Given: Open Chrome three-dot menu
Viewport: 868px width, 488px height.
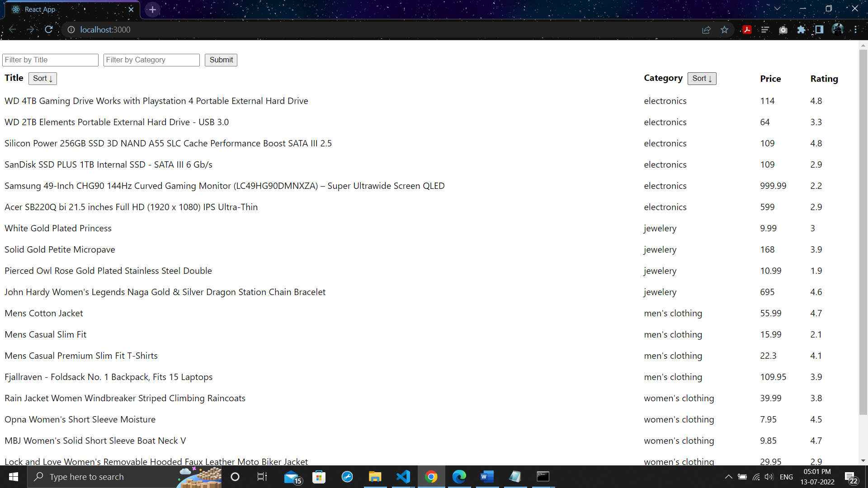Looking at the screenshot, I should click(855, 30).
